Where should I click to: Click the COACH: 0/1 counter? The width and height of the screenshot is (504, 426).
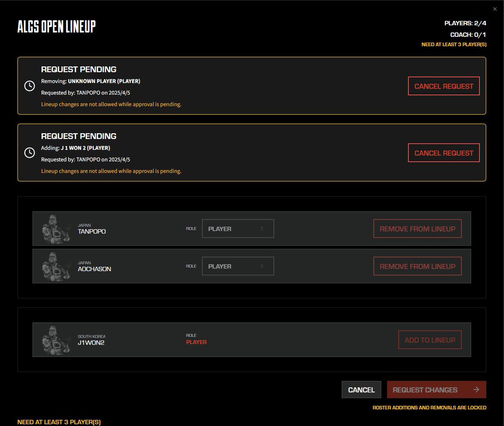click(x=468, y=34)
